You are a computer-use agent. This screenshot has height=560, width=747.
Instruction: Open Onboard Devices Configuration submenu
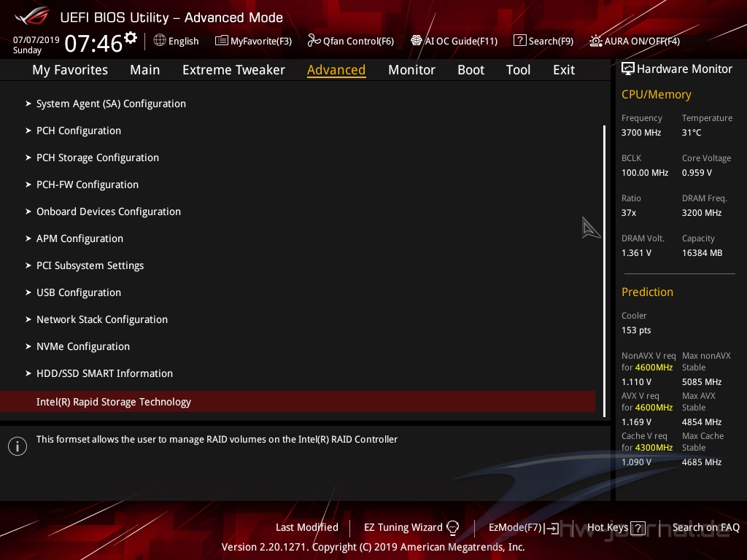[x=109, y=211]
